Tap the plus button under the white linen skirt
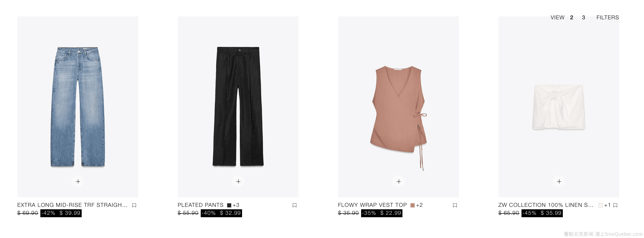644x238 pixels. (x=559, y=181)
